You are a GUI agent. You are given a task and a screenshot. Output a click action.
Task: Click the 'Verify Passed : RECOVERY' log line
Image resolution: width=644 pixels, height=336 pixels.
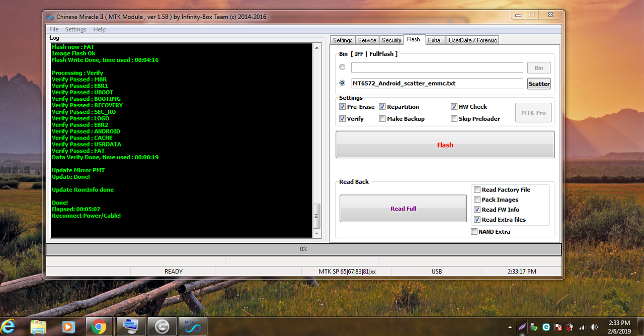(87, 105)
